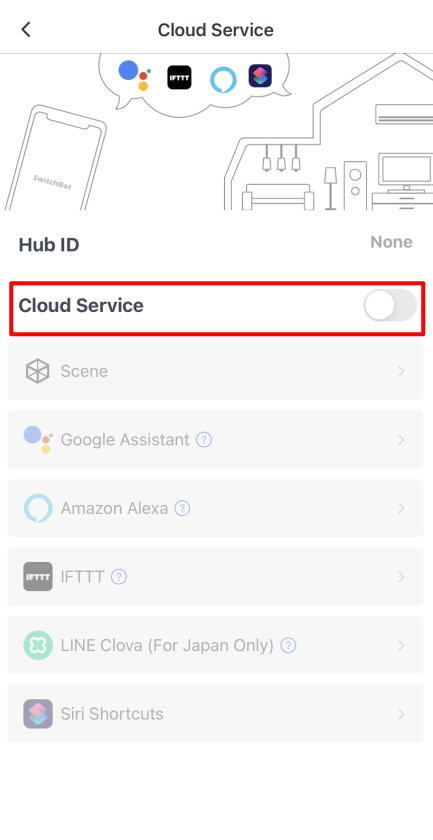Click the Google Assistant colored dots icon
433x840 pixels.
(x=38, y=439)
